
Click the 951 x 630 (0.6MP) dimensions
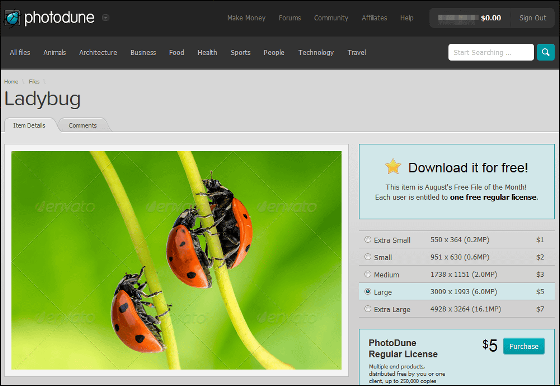coord(460,257)
